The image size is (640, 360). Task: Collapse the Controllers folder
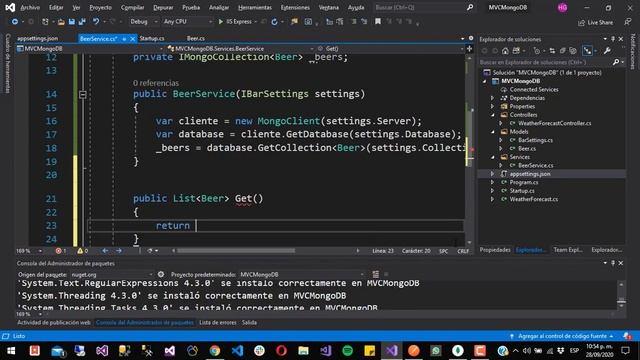tap(493, 115)
